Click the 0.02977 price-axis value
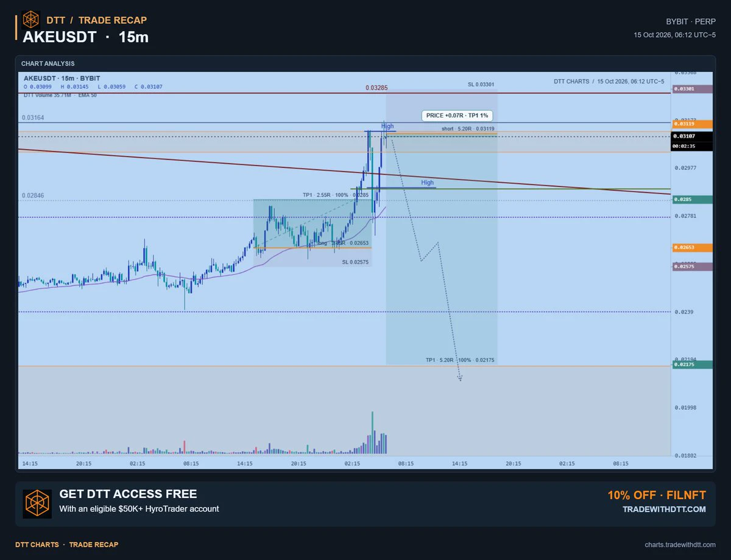The image size is (731, 560). 686,168
